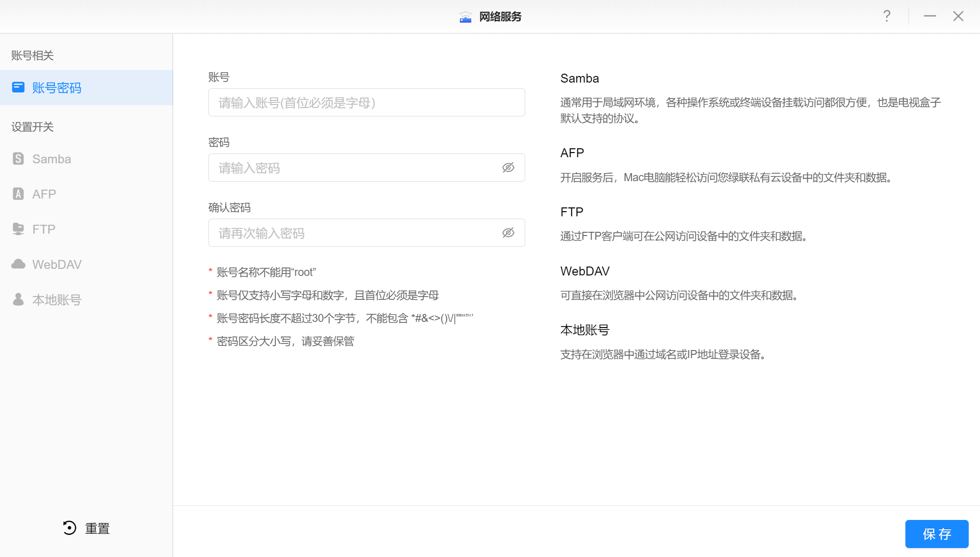Focus the 请再次输入密码 confirm field
The height and width of the screenshot is (557, 980).
click(x=352, y=233)
